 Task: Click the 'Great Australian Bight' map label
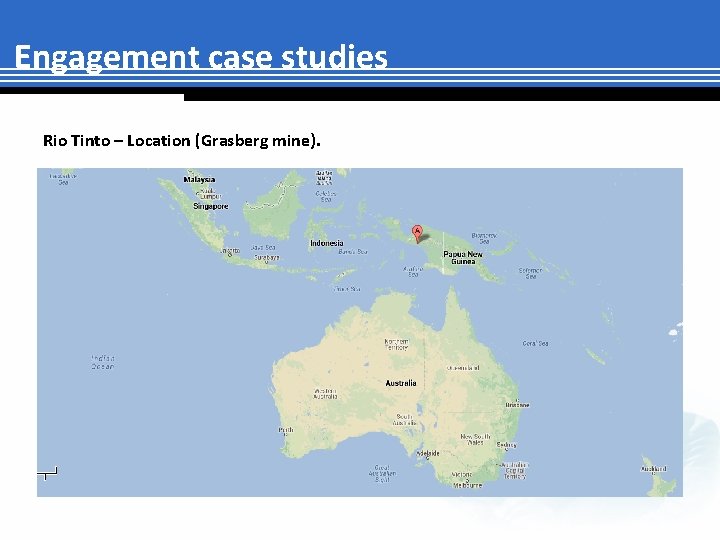click(x=382, y=473)
